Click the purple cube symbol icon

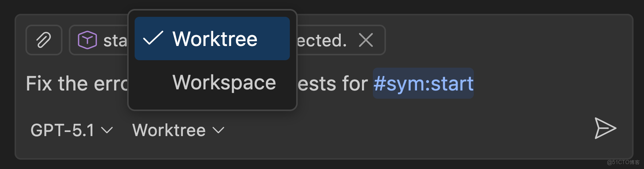point(87,40)
